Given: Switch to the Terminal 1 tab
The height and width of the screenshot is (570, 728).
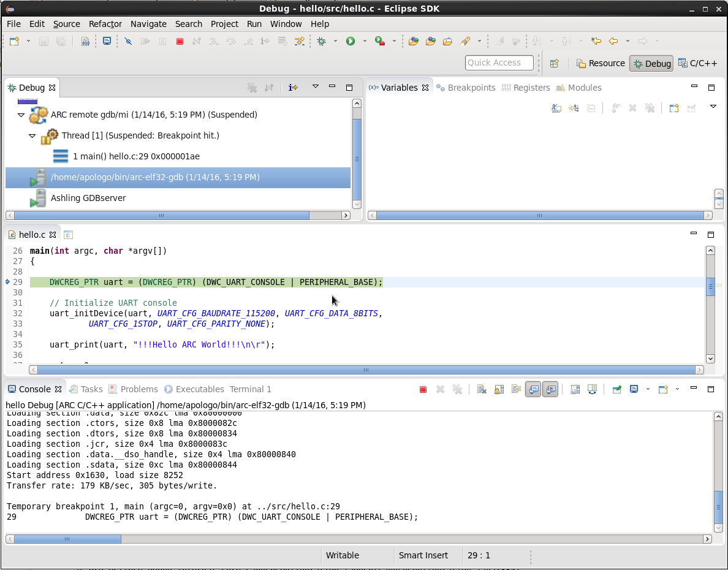Looking at the screenshot, I should point(250,389).
